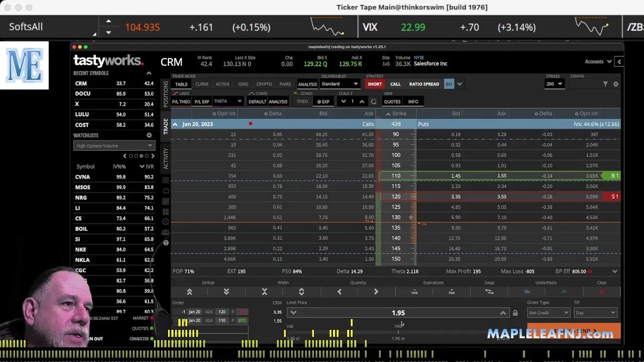Image resolution: width=644 pixels, height=362 pixels.
Task: Switch to CURVE trade mode tab
Action: tap(202, 84)
